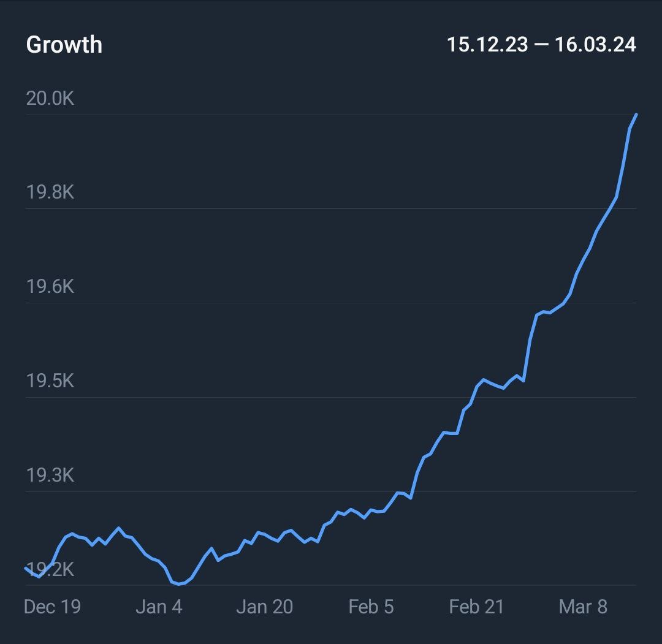Image resolution: width=662 pixels, height=644 pixels.
Task: Click the 19.2K y-axis label
Action: pos(50,569)
